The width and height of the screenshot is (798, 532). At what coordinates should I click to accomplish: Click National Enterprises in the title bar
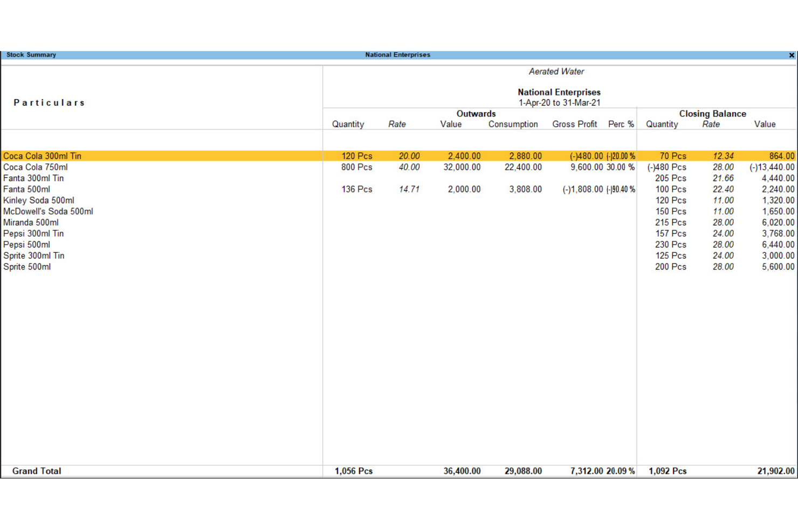(x=397, y=54)
